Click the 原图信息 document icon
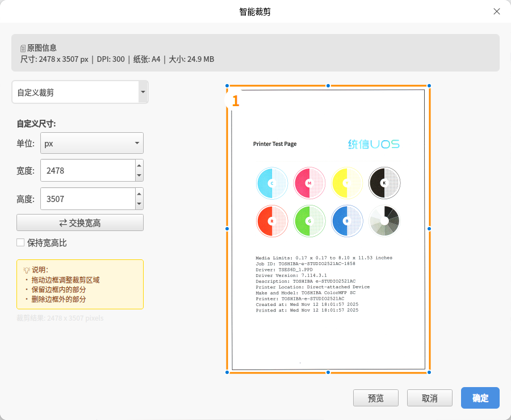Screen dimensions: 511x420 tap(23, 49)
